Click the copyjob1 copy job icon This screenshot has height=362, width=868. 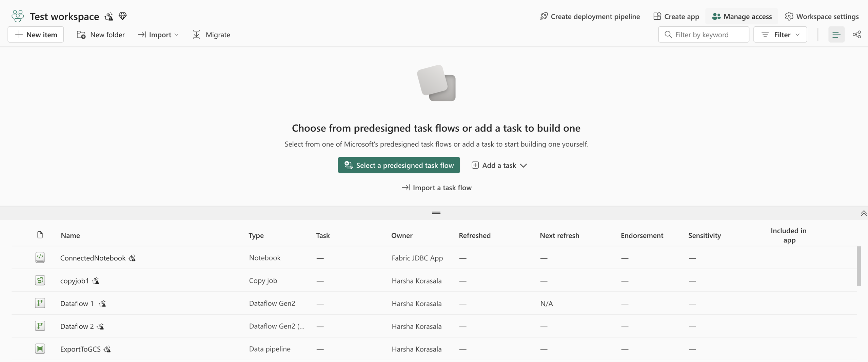[x=40, y=280]
